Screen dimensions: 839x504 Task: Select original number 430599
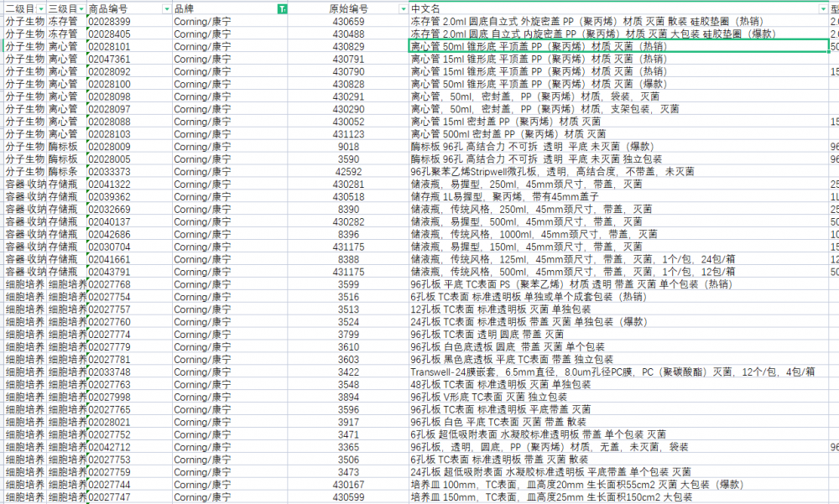click(348, 497)
